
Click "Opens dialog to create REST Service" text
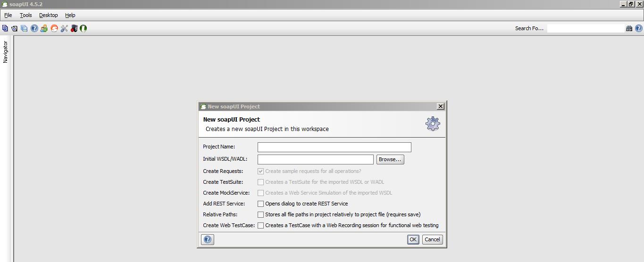point(307,204)
